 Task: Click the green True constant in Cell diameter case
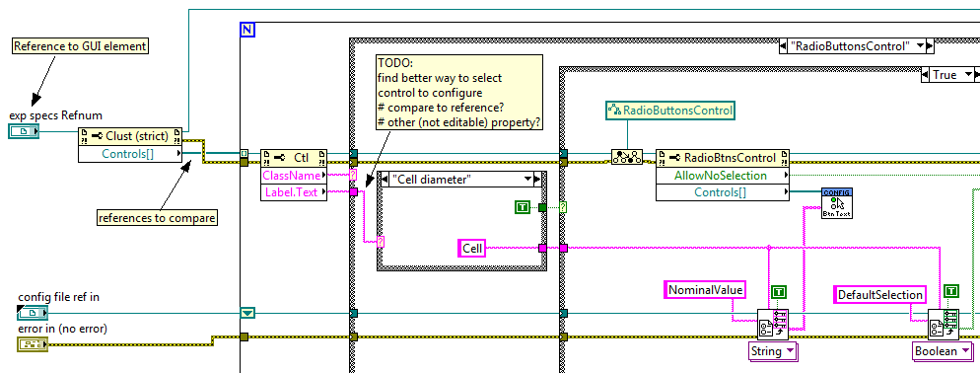click(522, 208)
